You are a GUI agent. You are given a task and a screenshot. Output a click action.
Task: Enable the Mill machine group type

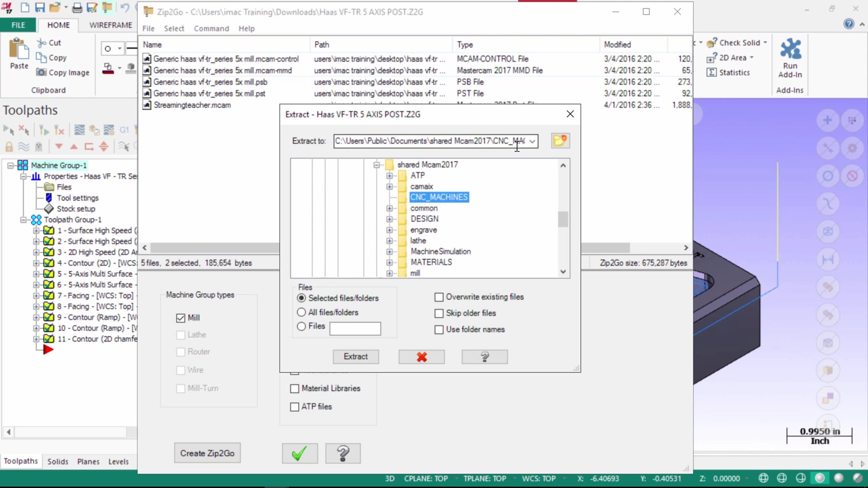pyautogui.click(x=181, y=318)
